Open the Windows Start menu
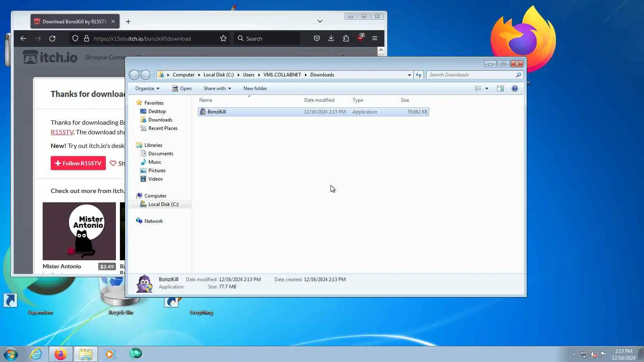This screenshot has width=644, height=362. 11,354
